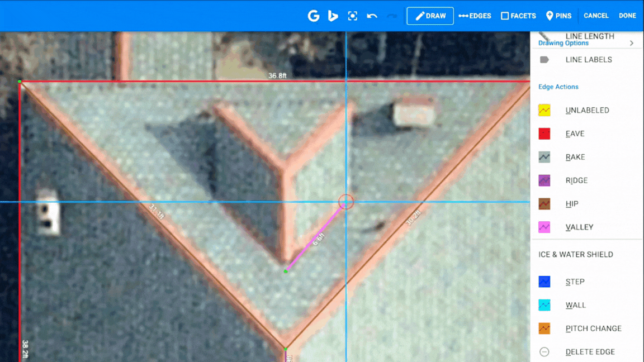Image resolution: width=644 pixels, height=362 pixels.
Task: Select the 6.6ft valley line label
Action: [318, 239]
